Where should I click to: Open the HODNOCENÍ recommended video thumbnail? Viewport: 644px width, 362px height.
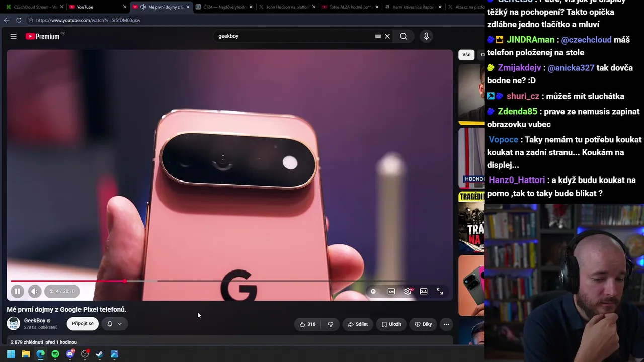click(x=471, y=157)
